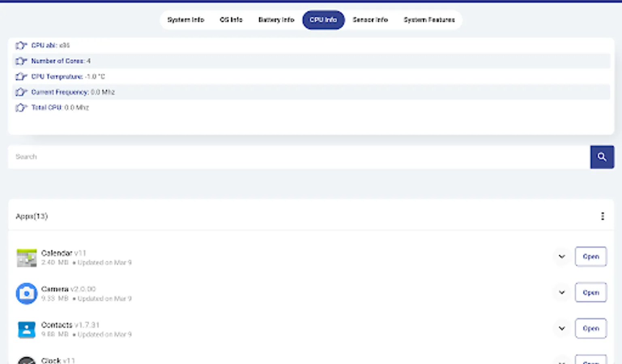Expand details for Contacts v1.7.31

[x=562, y=328]
